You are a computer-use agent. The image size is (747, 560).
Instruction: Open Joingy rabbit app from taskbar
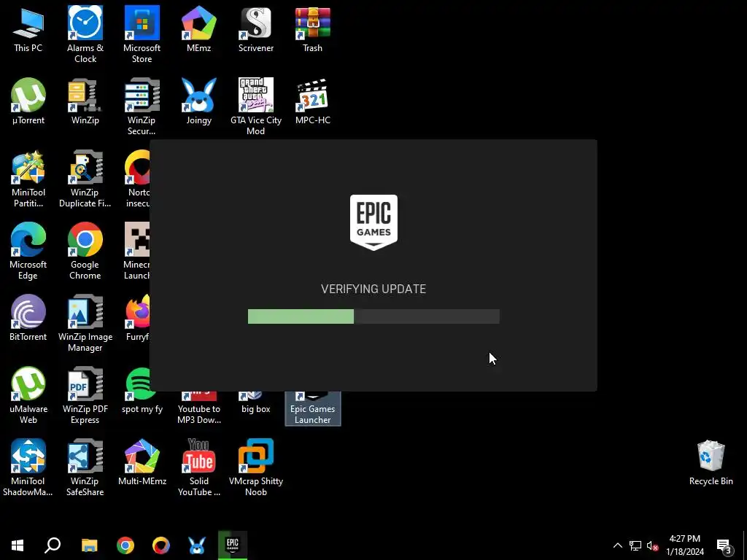coord(197,545)
